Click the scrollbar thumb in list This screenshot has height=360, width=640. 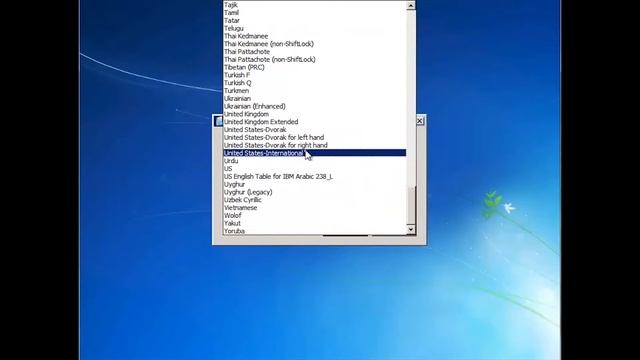click(x=411, y=205)
